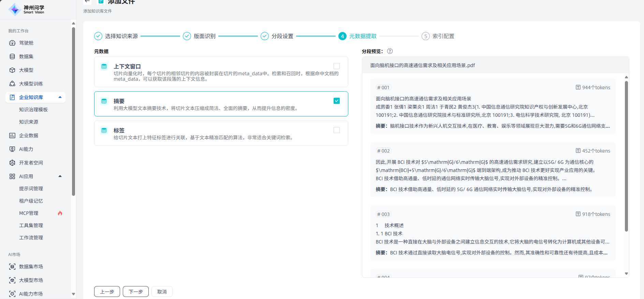The width and height of the screenshot is (644, 299).
Task: Click the 上一步 button
Action: (x=107, y=292)
